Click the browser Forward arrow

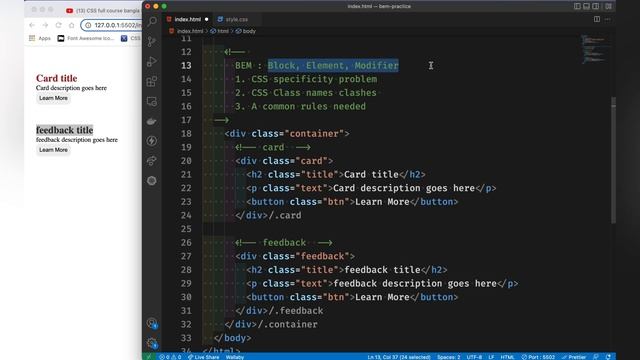point(45,25)
